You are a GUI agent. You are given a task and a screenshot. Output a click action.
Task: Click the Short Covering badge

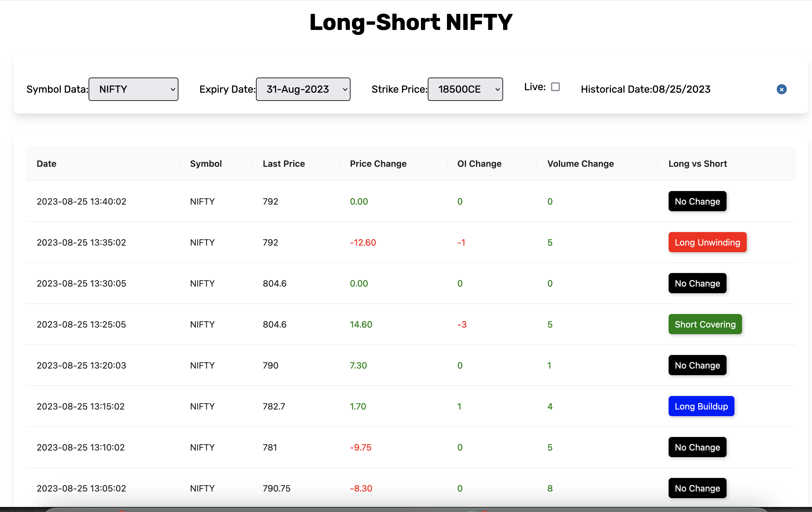pyautogui.click(x=705, y=324)
